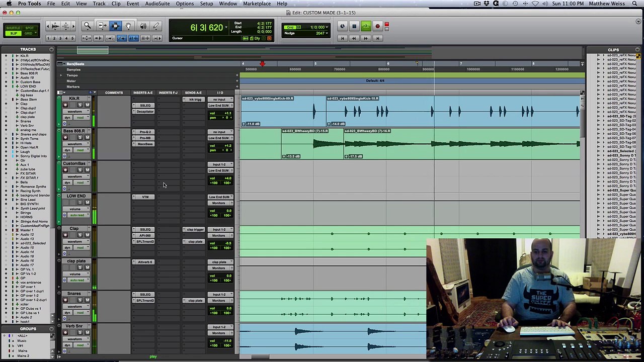Open the MaxxBass insert plugin
Viewport: 644px width, 362px height.
point(145,144)
